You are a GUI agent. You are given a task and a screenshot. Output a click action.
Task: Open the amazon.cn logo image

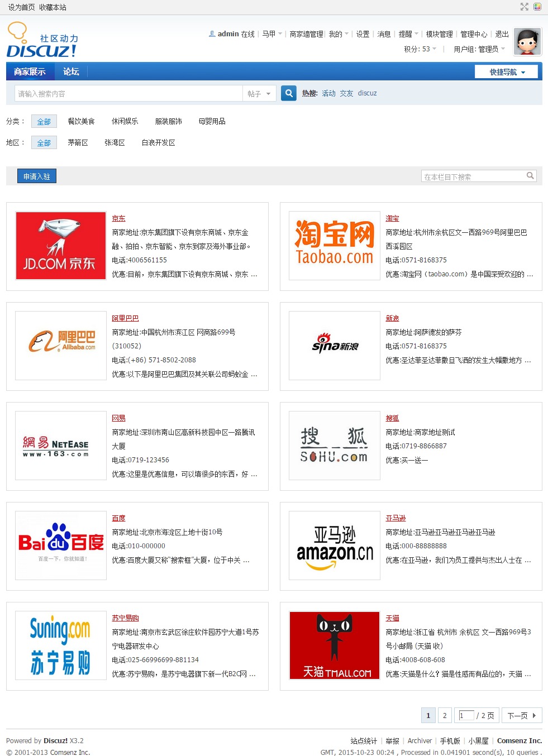pos(335,546)
